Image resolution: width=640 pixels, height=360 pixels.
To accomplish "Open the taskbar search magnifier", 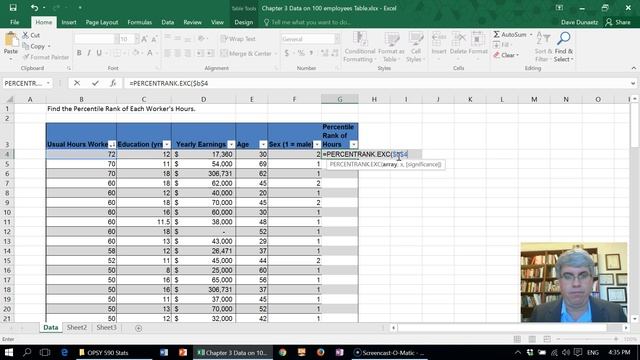I will coord(27,352).
